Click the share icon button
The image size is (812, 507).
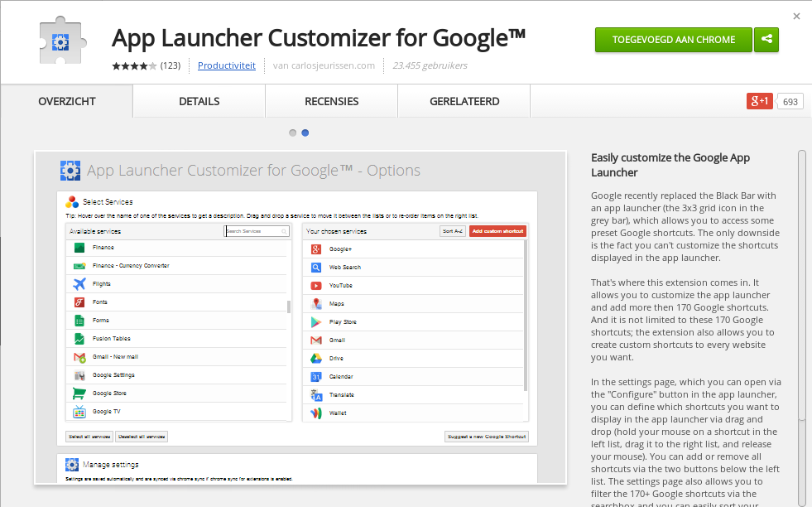pyautogui.click(x=766, y=40)
